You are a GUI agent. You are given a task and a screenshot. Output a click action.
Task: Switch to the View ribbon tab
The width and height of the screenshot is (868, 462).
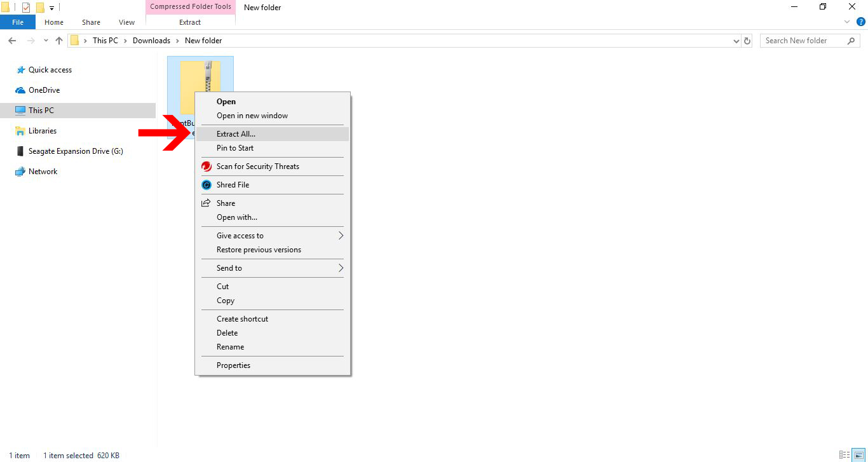[x=126, y=22]
